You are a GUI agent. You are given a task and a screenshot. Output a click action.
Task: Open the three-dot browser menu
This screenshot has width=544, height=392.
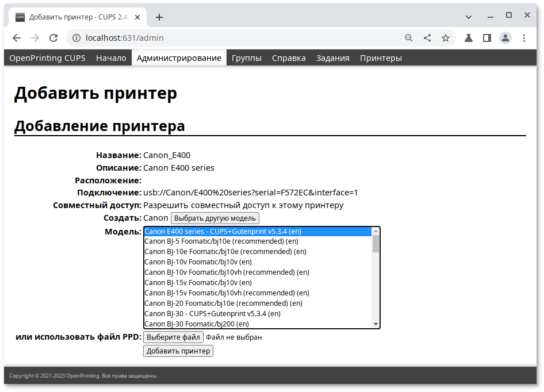tap(524, 37)
